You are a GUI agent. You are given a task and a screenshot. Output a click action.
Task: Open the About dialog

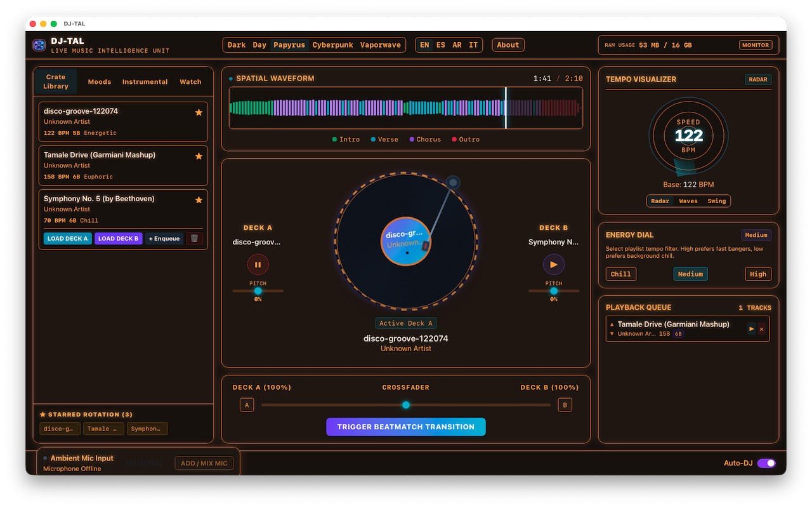click(508, 45)
